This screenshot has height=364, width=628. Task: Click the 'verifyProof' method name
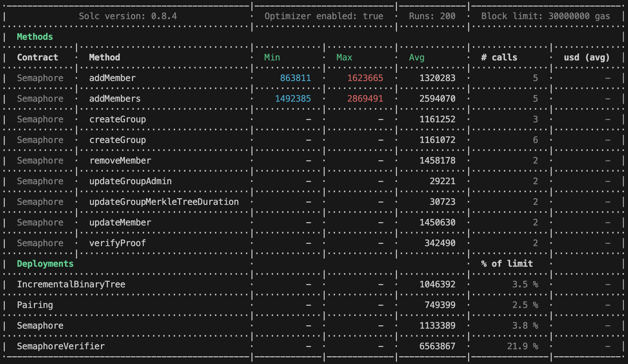pyautogui.click(x=118, y=243)
